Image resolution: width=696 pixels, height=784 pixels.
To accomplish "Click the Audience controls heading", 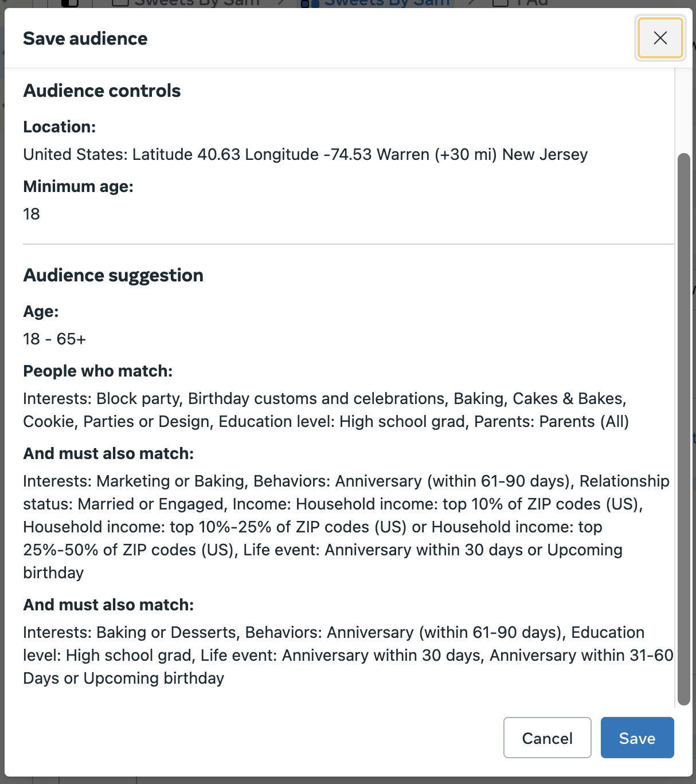I will [x=102, y=91].
